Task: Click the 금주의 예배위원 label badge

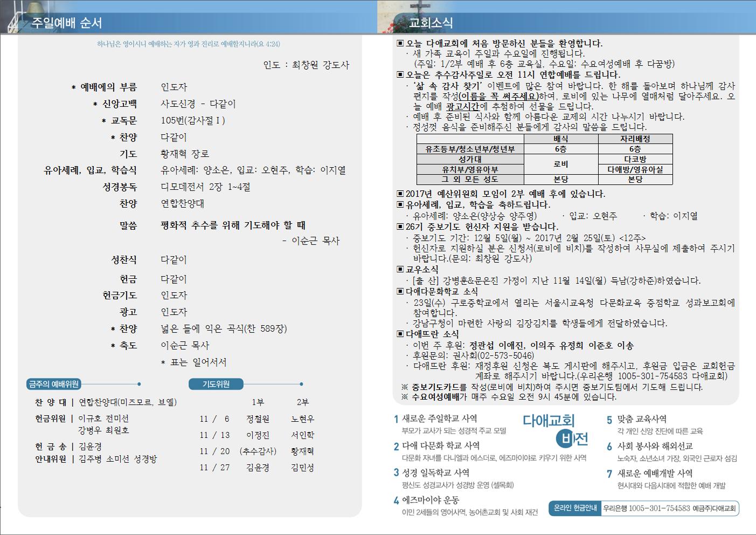Action: point(53,384)
